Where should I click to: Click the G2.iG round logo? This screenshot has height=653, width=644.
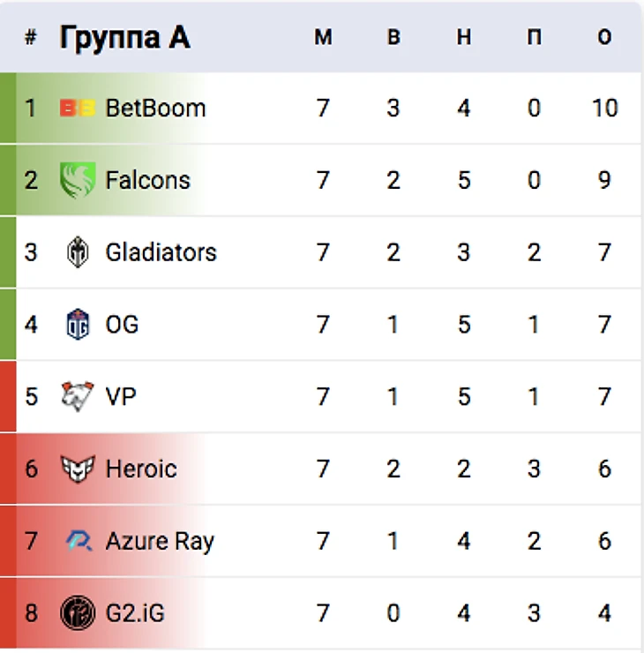(78, 612)
